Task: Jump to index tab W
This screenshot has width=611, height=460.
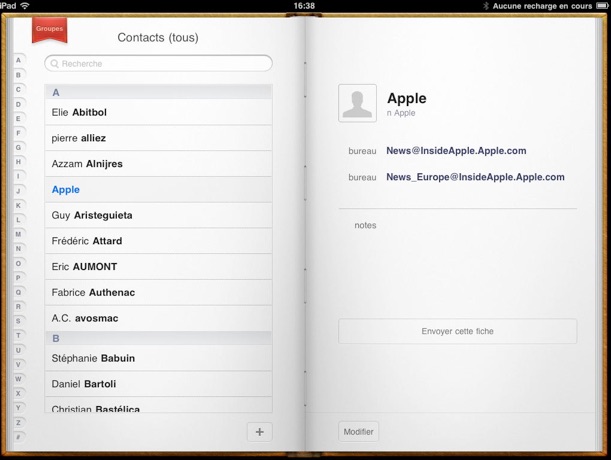Action: 18,379
